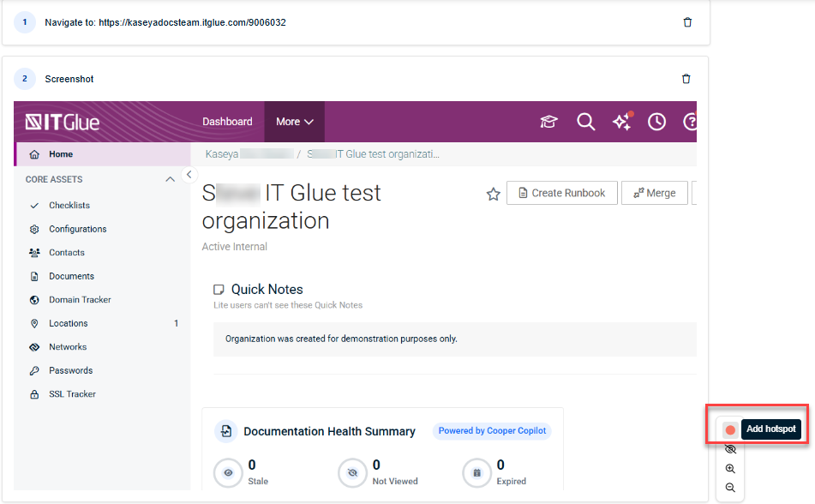Expand the More dropdown menu

coord(295,122)
